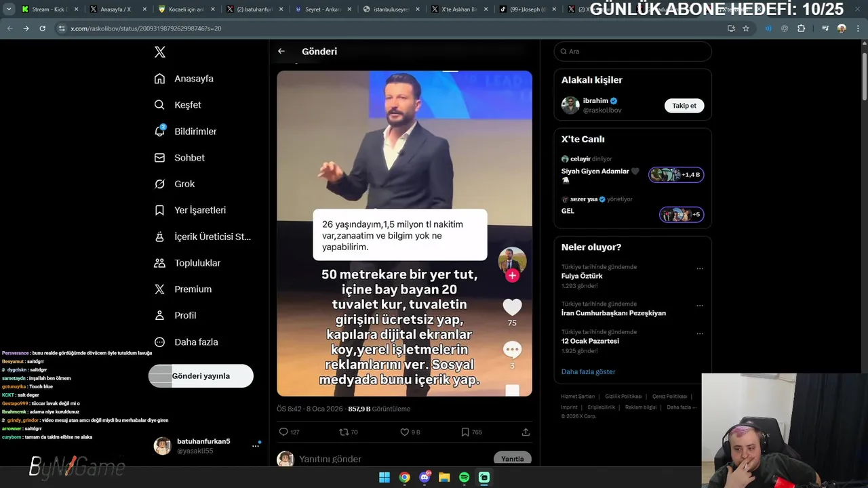Click the Ara search box
Screen dimensions: 868x488
tap(633, 52)
